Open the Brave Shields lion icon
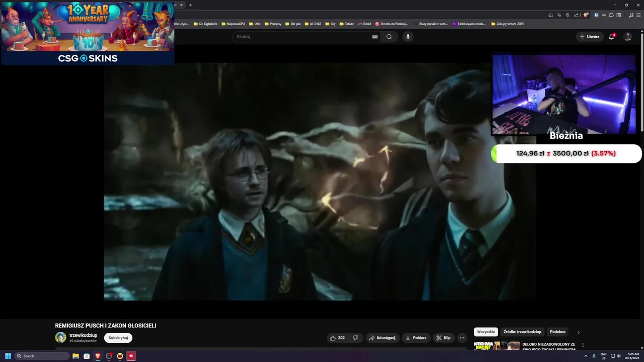 (586, 15)
